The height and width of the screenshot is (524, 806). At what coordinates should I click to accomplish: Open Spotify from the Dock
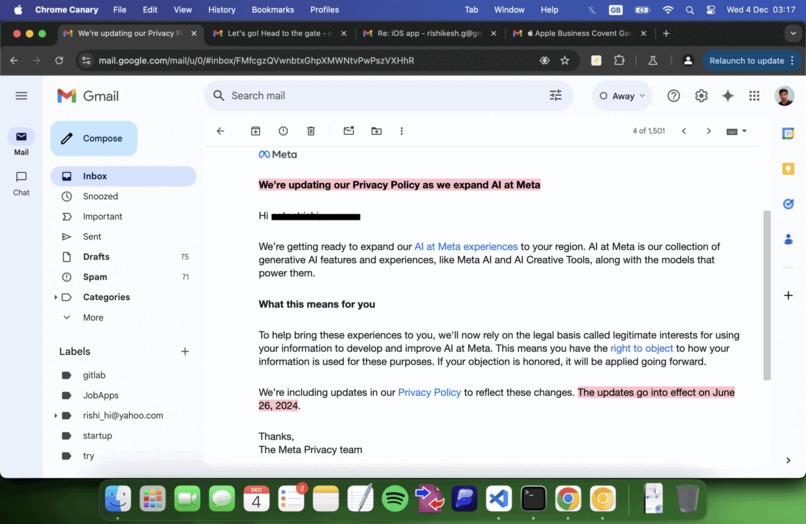tap(395, 499)
